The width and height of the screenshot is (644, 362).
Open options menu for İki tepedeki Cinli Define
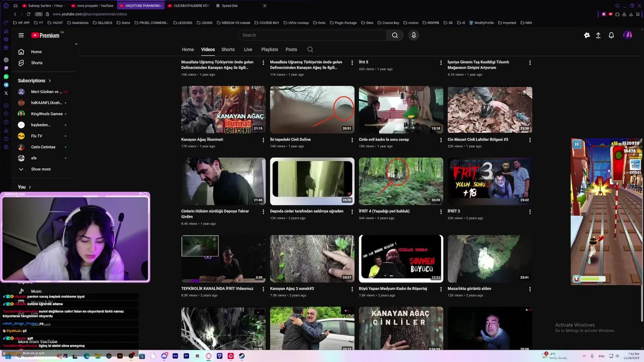[352, 140]
